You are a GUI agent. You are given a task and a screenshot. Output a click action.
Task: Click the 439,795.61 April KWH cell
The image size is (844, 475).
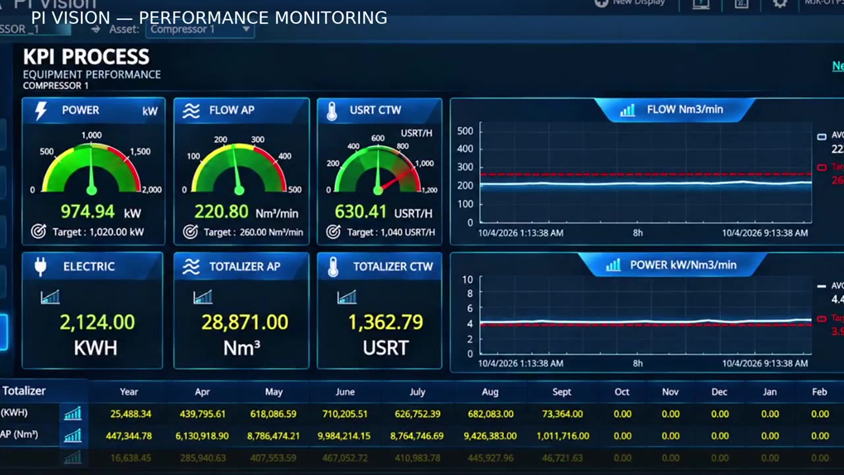pyautogui.click(x=202, y=414)
